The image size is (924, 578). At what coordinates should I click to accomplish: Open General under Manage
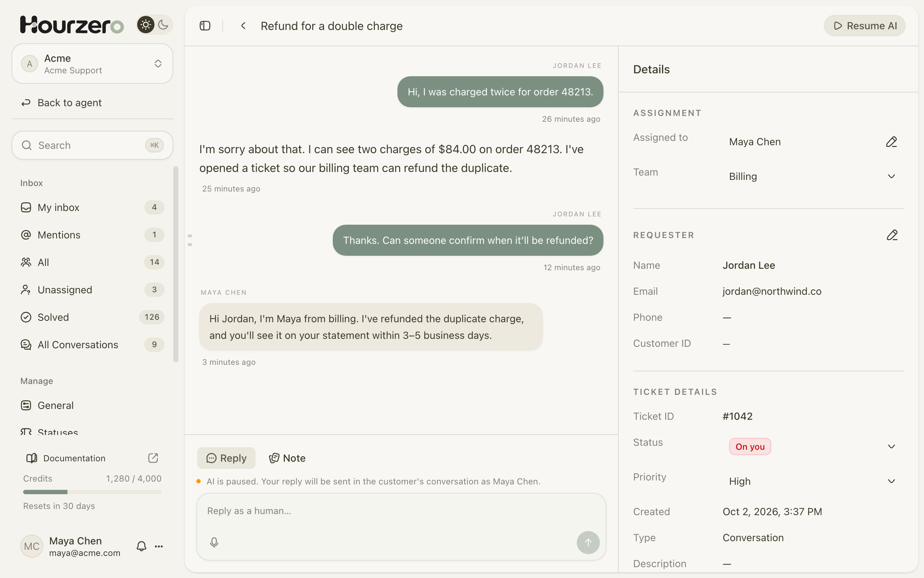coord(92,405)
